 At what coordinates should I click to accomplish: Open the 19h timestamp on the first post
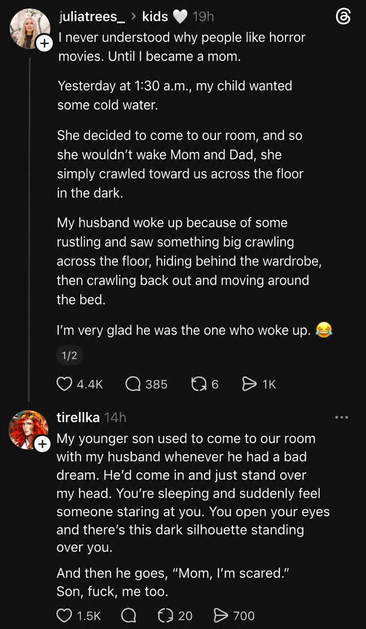(203, 17)
